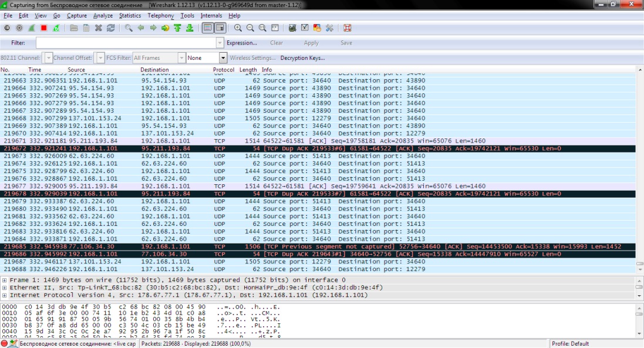644x348 pixels.
Task: Click the start capture shark fin icon
Action: [31, 28]
